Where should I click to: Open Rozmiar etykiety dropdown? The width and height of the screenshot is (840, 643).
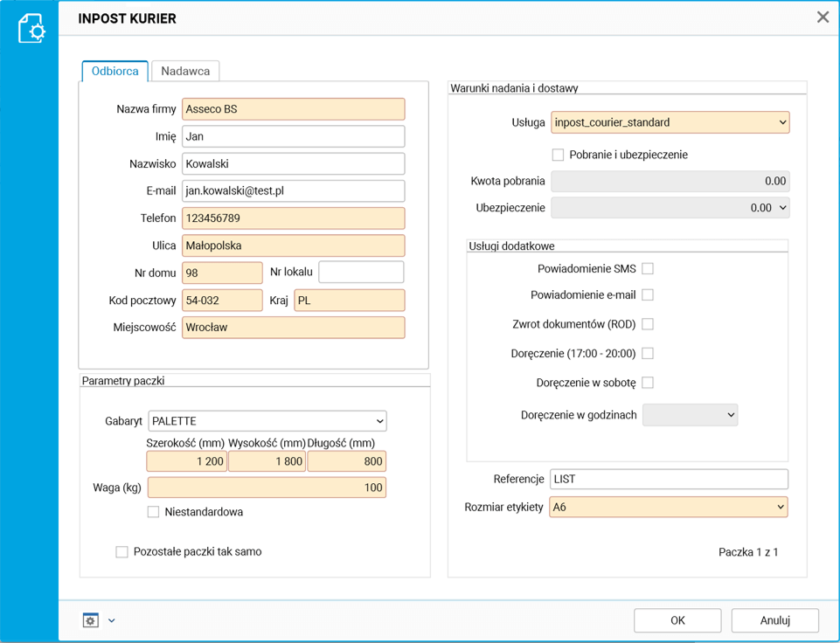pyautogui.click(x=669, y=507)
